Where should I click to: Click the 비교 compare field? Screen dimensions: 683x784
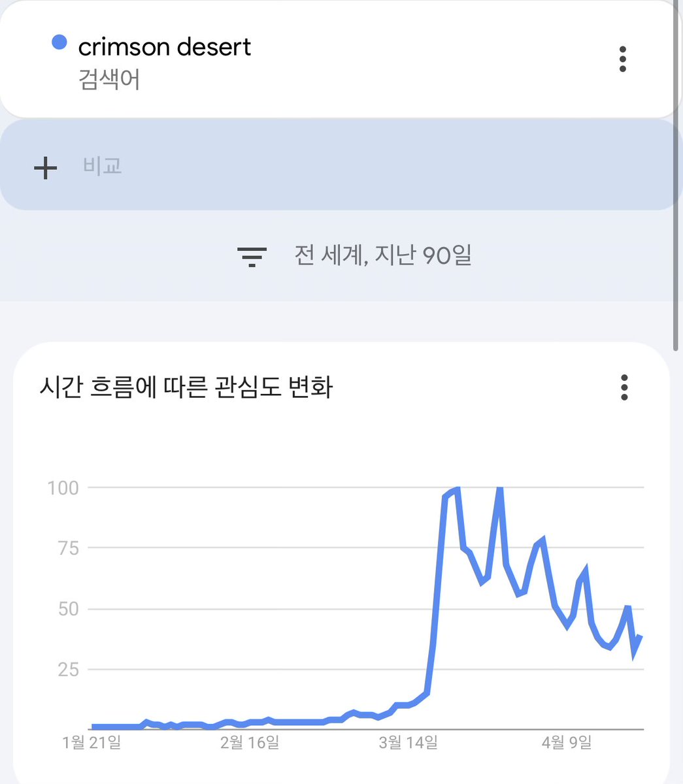pyautogui.click(x=103, y=166)
